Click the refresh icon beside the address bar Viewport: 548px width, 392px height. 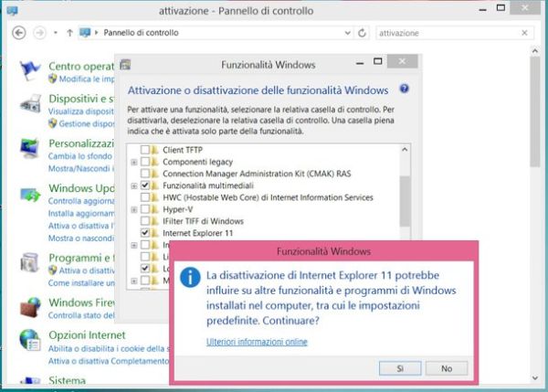[364, 33]
